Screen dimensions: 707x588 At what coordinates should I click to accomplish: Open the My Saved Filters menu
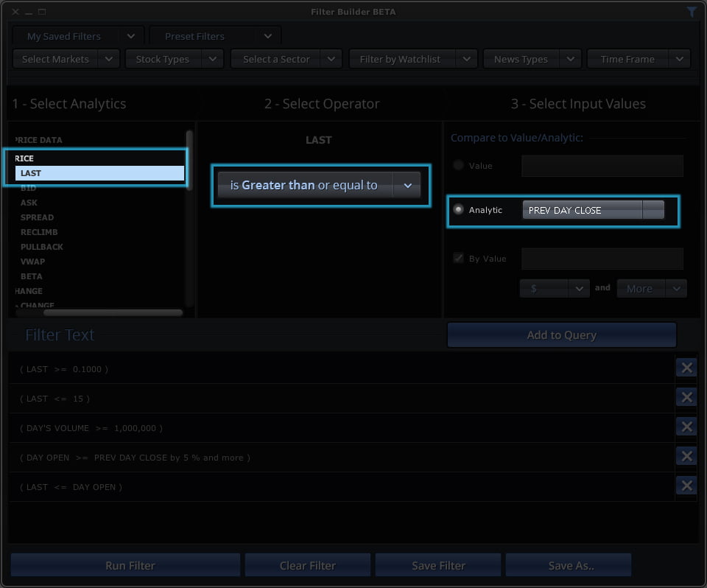(77, 36)
